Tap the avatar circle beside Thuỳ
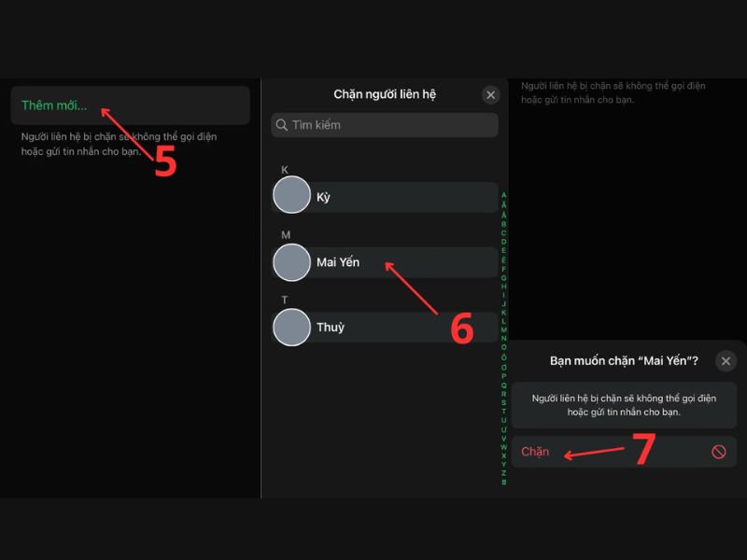Image resolution: width=747 pixels, height=560 pixels. point(291,328)
